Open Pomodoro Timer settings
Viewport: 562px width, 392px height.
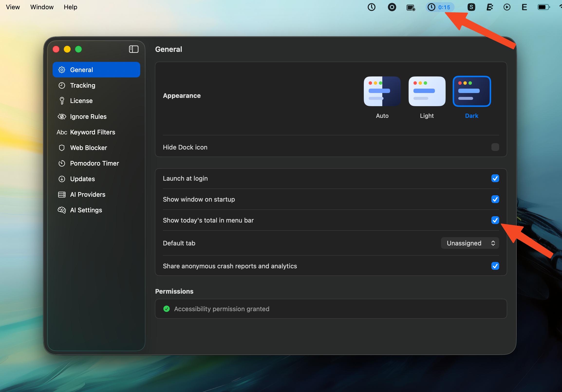coord(94,163)
